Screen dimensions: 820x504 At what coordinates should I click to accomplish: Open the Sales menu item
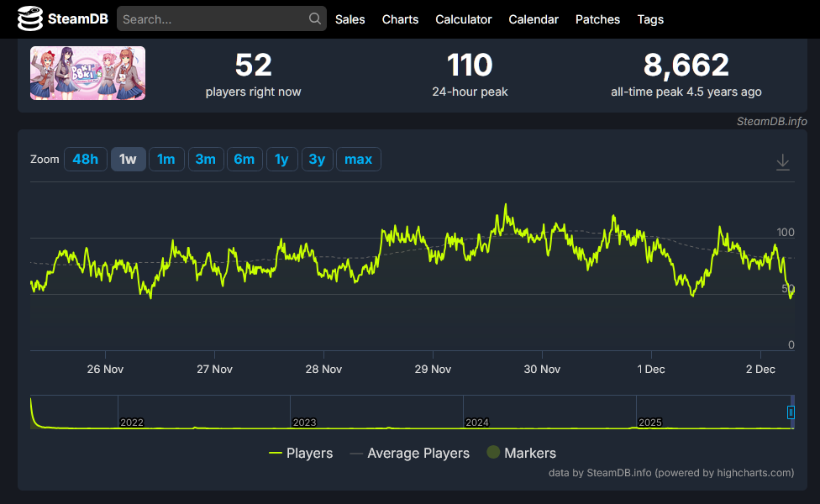350,19
